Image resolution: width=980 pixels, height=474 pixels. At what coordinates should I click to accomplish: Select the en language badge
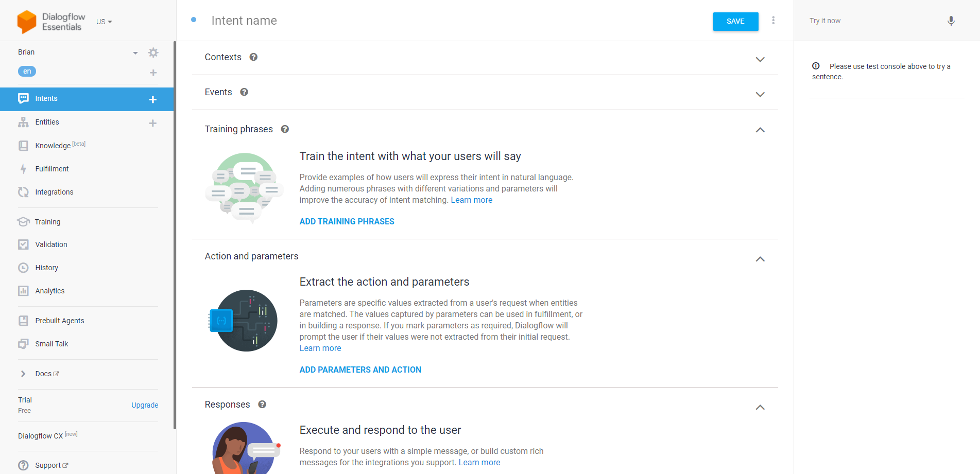[27, 72]
